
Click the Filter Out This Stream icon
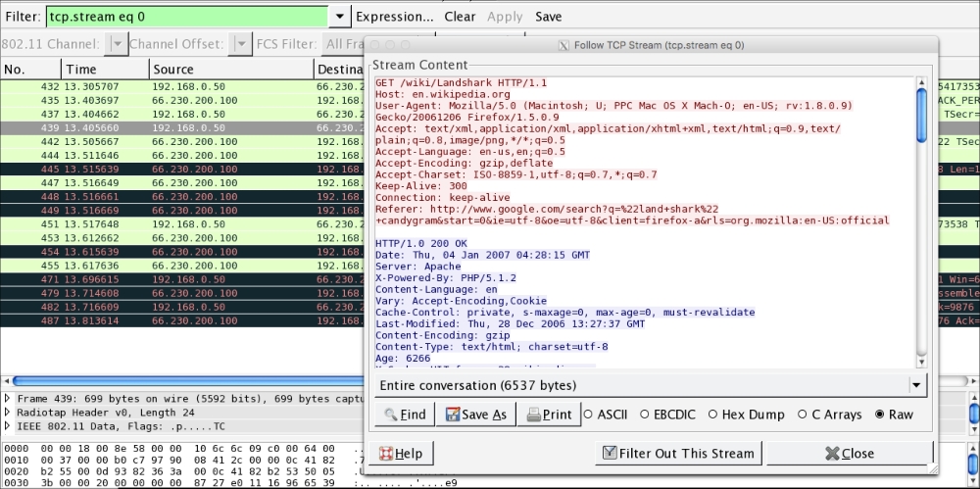point(611,454)
